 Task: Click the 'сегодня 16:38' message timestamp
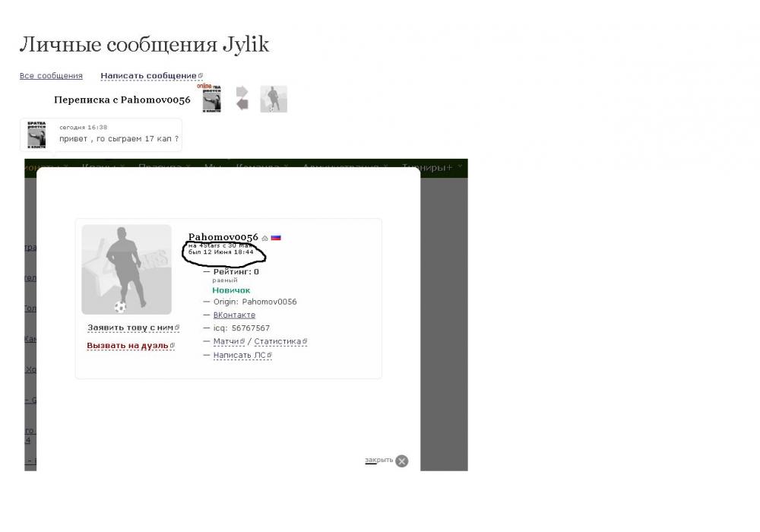84,128
